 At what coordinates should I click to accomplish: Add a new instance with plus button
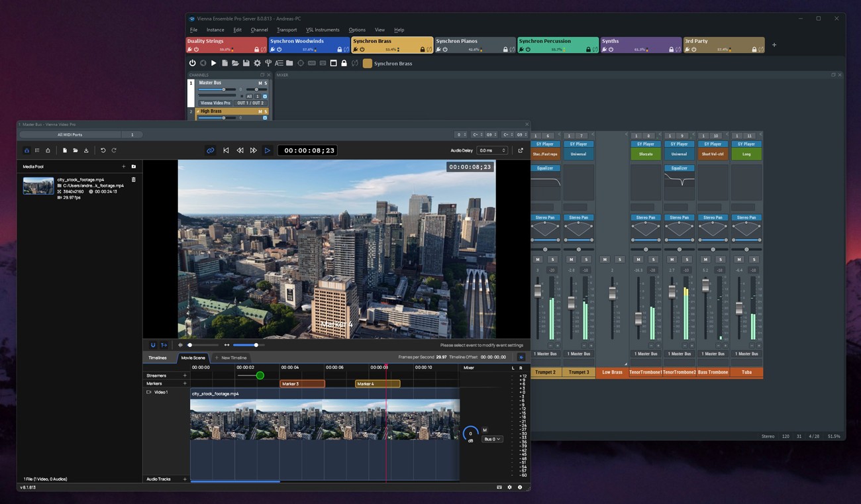774,45
